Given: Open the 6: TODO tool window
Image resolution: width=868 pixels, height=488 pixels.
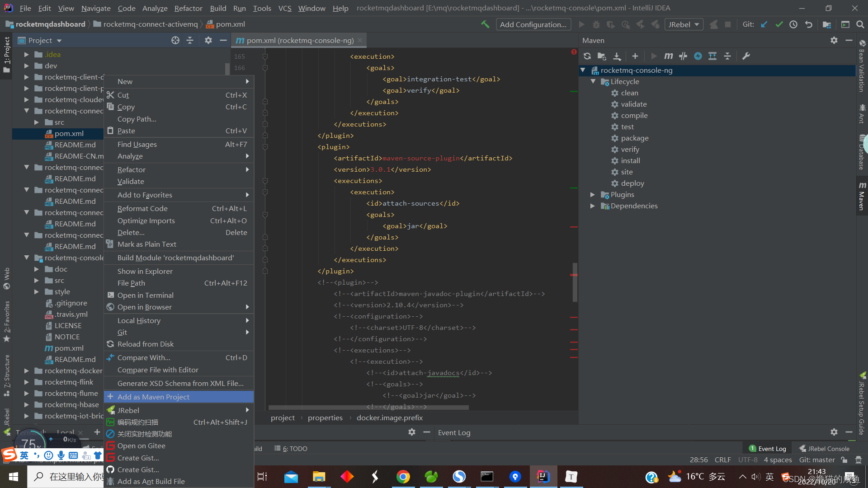Looking at the screenshot, I should [x=291, y=448].
